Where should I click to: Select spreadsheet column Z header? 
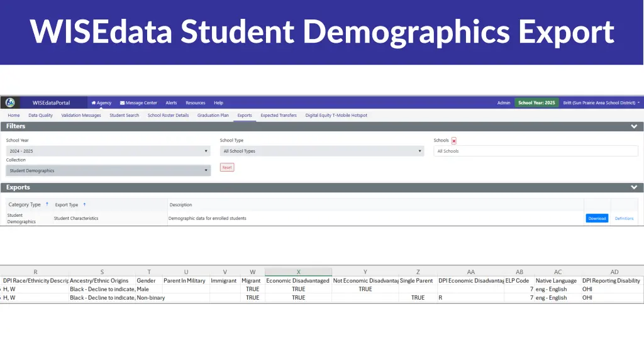tap(418, 271)
